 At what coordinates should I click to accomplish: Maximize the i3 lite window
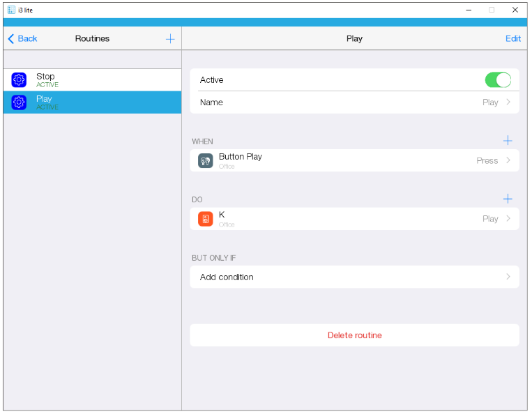tap(492, 10)
